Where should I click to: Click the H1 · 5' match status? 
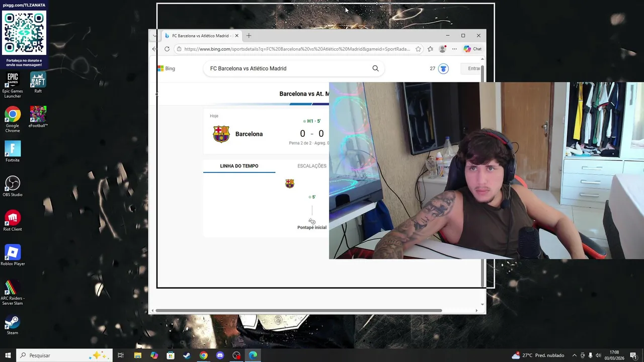(312, 121)
